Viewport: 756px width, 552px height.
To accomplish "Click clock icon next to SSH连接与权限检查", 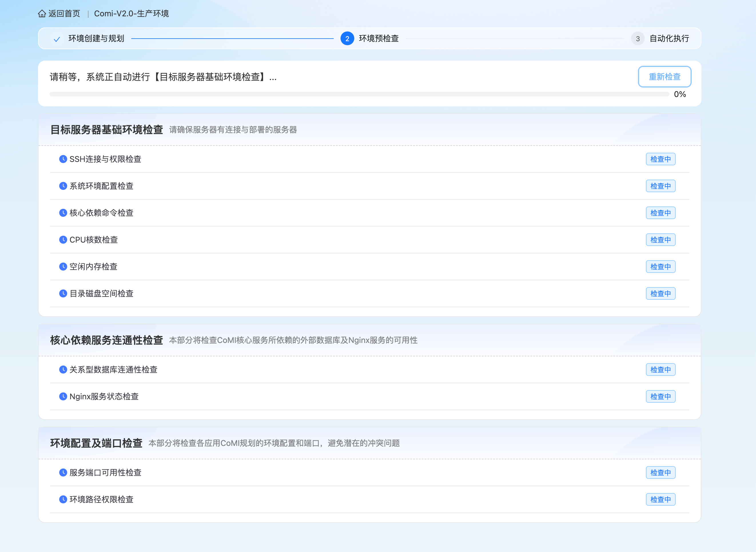I will tap(63, 159).
